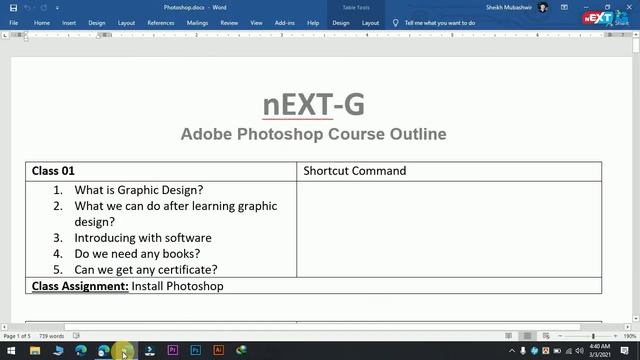Switch to Print Layout view
Image resolution: width=640 pixels, height=360 pixels.
coord(527,336)
